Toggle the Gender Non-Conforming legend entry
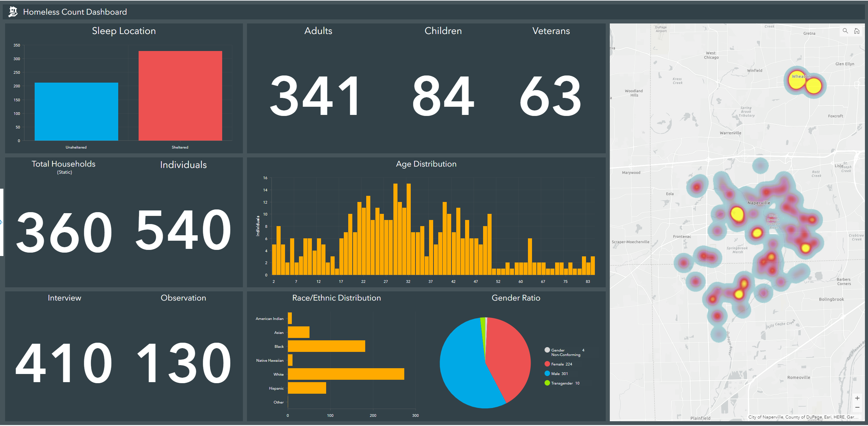Viewport: 868px width, 426px height. click(562, 352)
